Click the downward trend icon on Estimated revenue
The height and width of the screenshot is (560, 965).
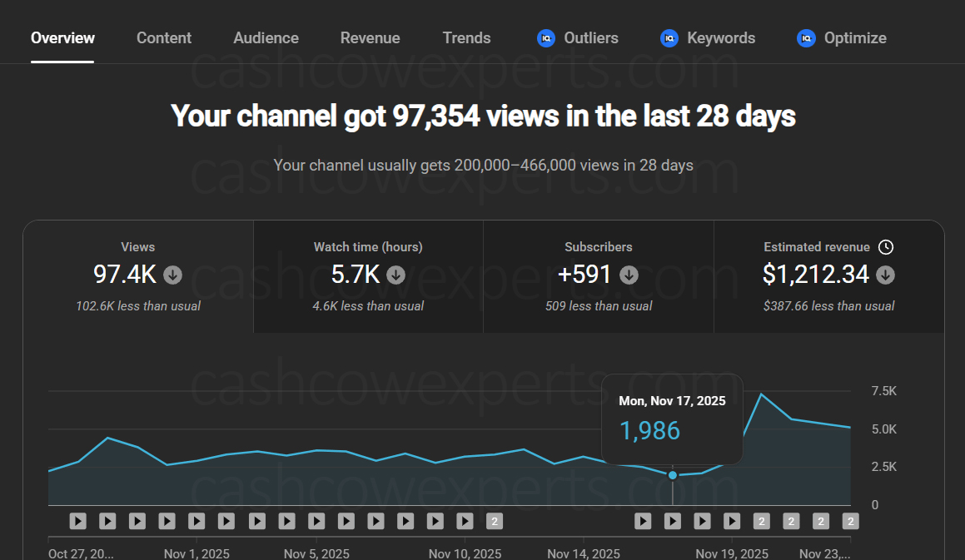coord(885,275)
